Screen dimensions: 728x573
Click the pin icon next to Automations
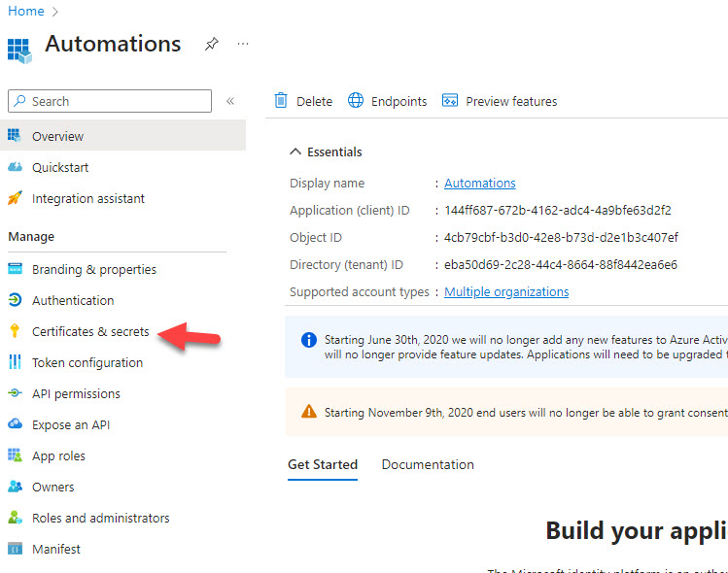click(211, 45)
